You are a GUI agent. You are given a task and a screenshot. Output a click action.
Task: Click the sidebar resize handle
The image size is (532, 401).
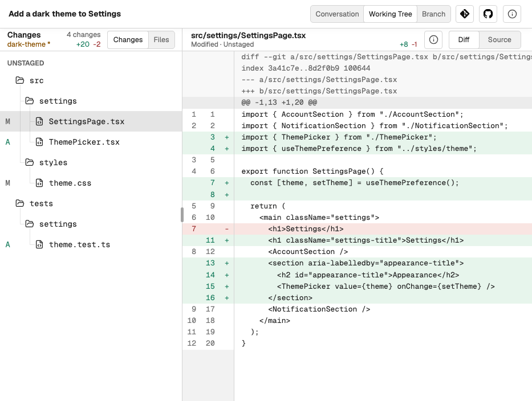tap(182, 215)
